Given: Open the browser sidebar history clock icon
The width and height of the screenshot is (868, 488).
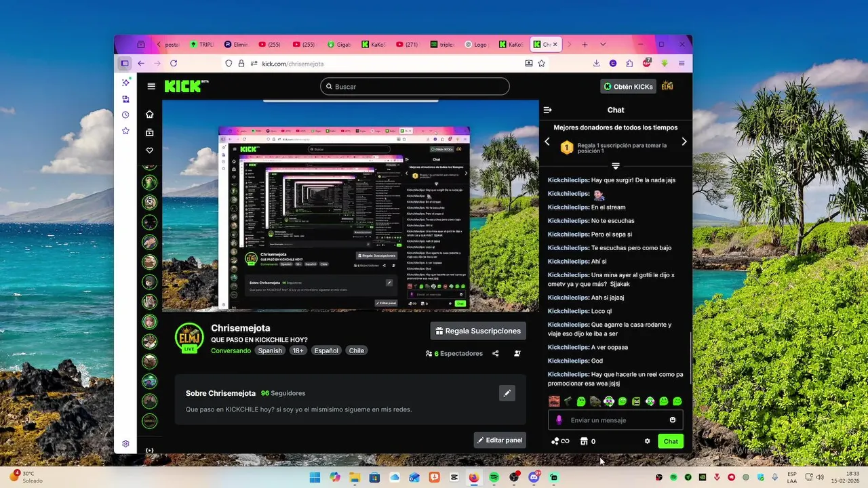Looking at the screenshot, I should [x=125, y=115].
